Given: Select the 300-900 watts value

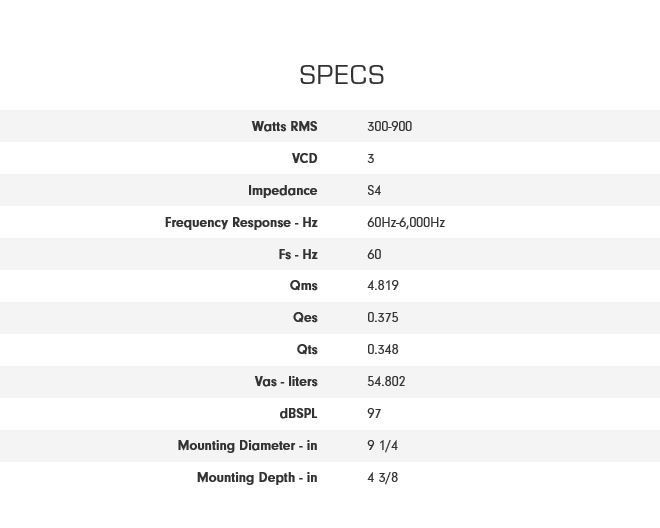Looking at the screenshot, I should pyautogui.click(x=389, y=127).
